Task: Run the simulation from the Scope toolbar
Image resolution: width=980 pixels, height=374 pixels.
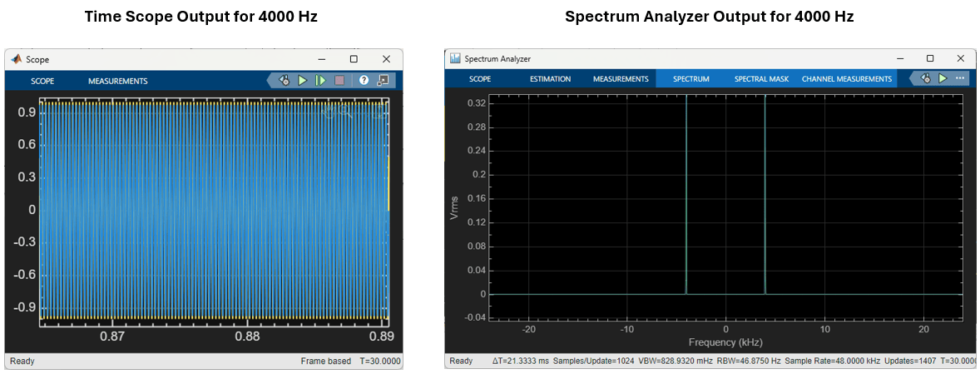Action: point(303,81)
